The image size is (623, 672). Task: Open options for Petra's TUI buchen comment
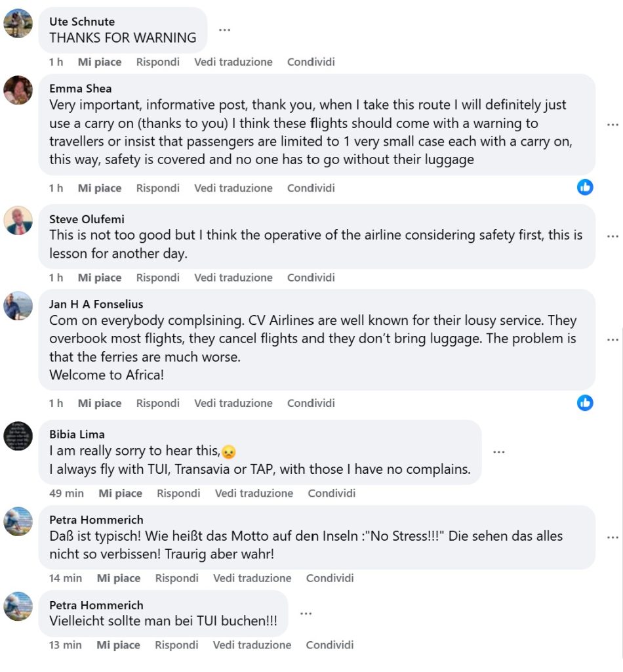point(306,613)
